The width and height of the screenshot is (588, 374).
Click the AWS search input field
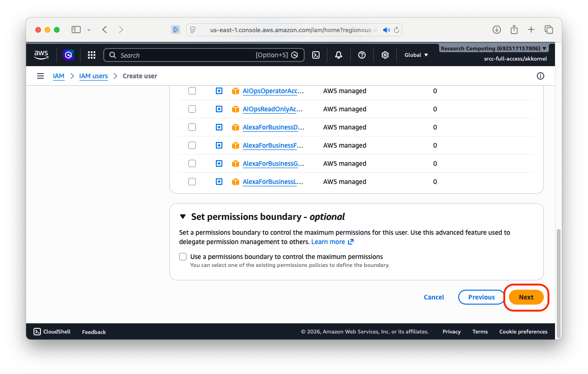coord(204,55)
